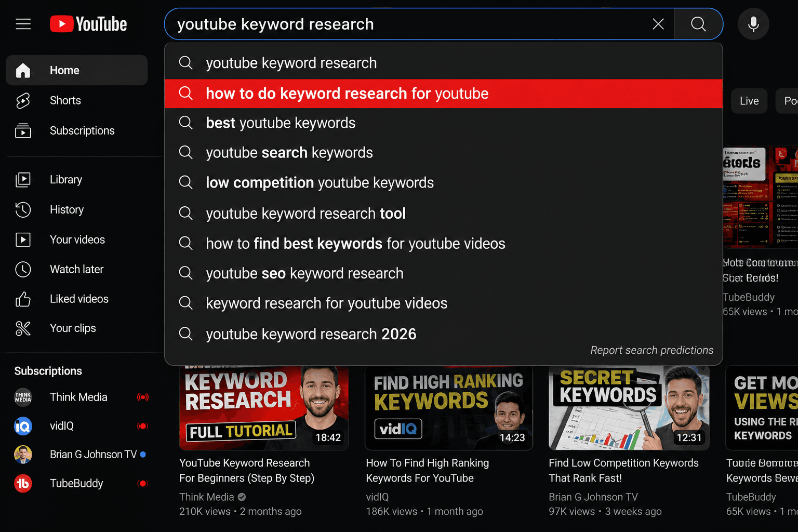The width and height of the screenshot is (798, 532).
Task: Click '210K views • 2 months ago' text
Action: point(240,511)
